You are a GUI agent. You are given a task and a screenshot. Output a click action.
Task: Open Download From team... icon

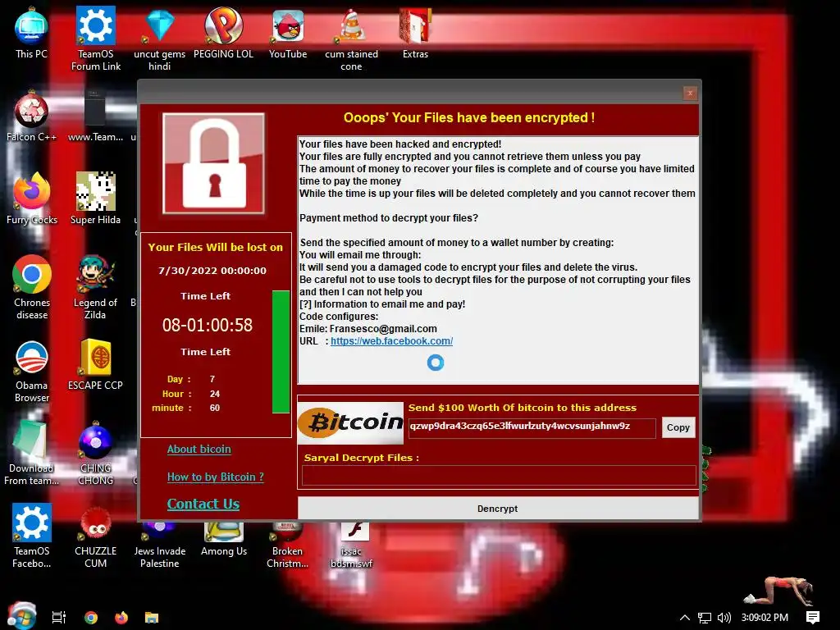click(x=31, y=453)
